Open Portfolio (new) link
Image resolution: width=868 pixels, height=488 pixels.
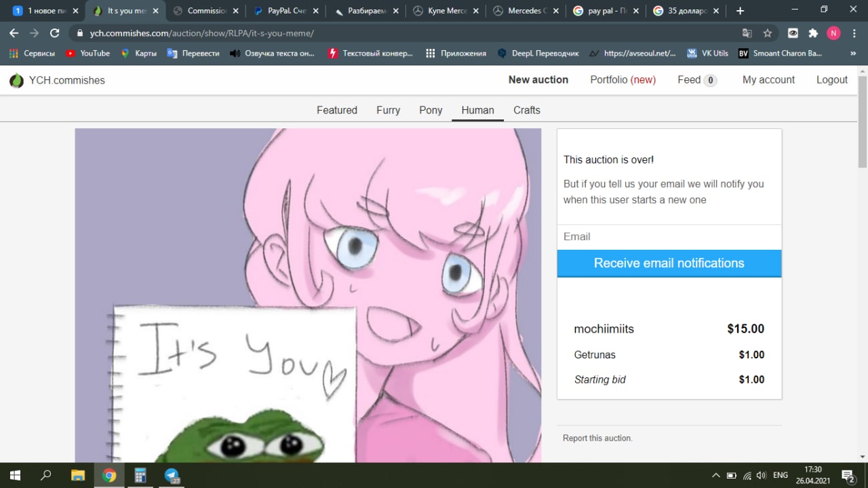point(623,79)
